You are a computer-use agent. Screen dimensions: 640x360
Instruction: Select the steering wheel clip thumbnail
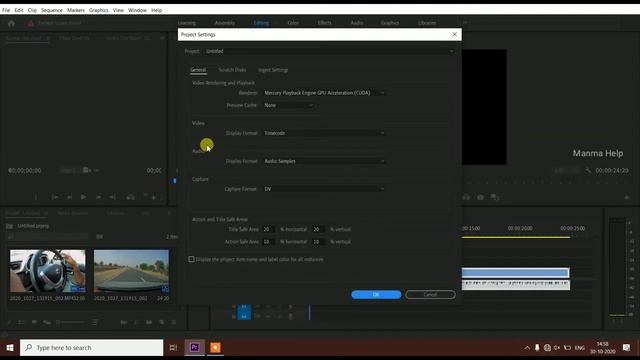[48, 271]
